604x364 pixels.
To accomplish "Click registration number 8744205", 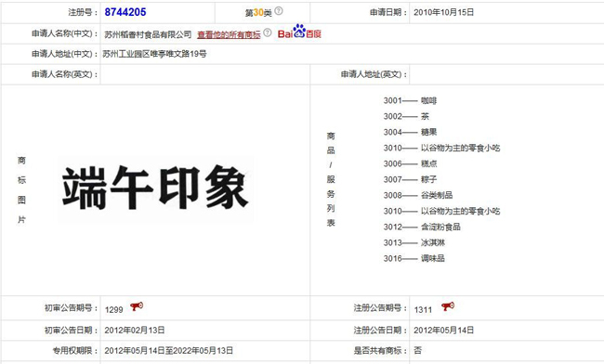I will pyautogui.click(x=125, y=12).
